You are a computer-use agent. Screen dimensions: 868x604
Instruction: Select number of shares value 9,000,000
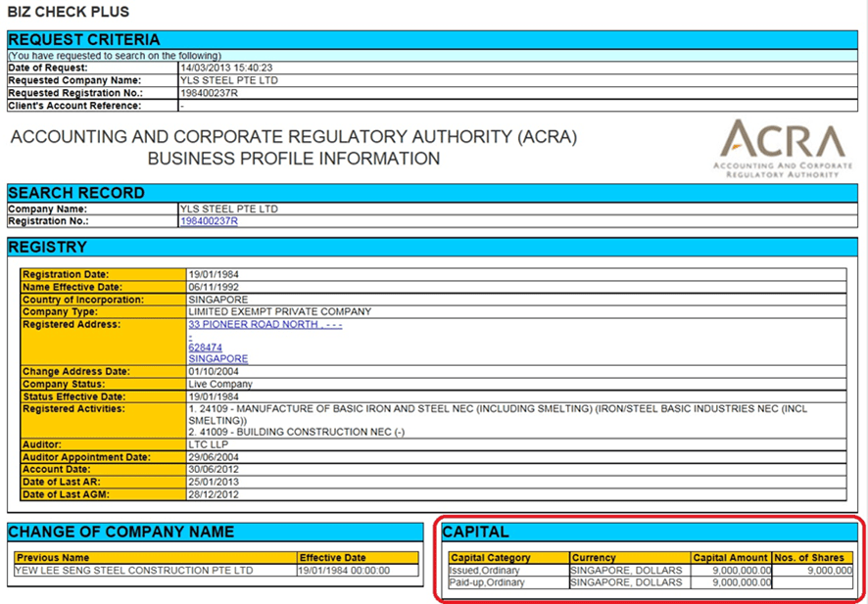pos(831,571)
